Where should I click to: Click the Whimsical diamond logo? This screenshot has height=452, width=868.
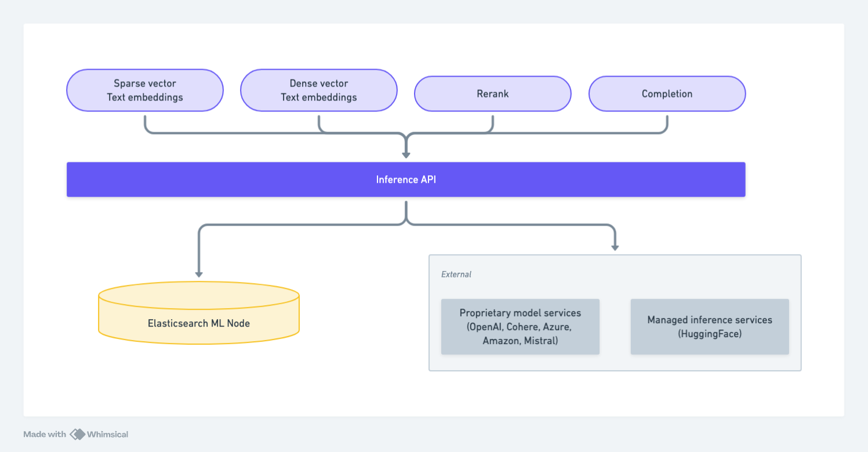[x=77, y=434]
